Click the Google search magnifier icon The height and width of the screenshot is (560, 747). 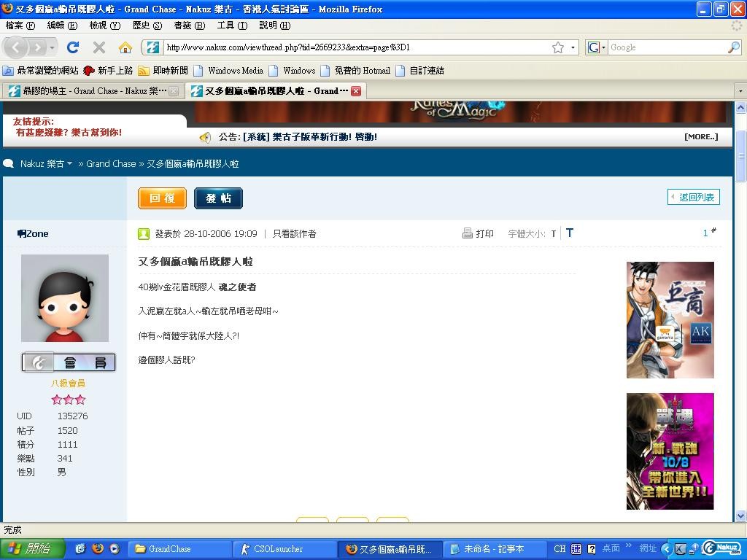coord(733,47)
